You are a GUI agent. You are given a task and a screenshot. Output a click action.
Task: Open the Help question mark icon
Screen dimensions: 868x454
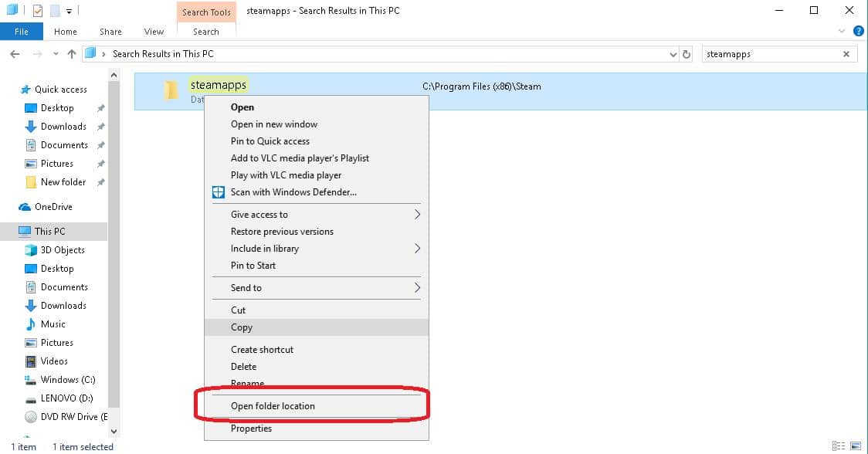859,31
